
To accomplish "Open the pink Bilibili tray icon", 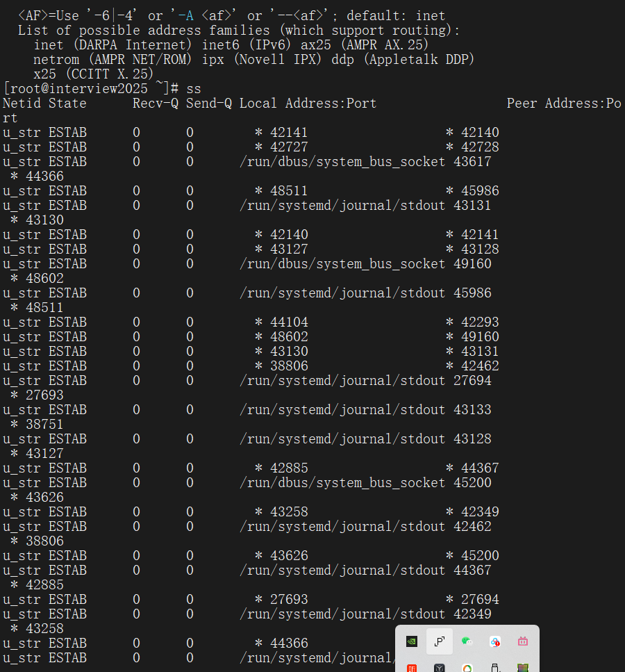I will 523,641.
